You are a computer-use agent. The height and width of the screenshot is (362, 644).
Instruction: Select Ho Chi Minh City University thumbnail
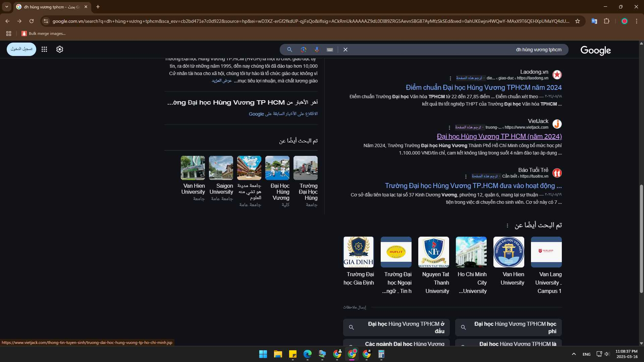471,252
